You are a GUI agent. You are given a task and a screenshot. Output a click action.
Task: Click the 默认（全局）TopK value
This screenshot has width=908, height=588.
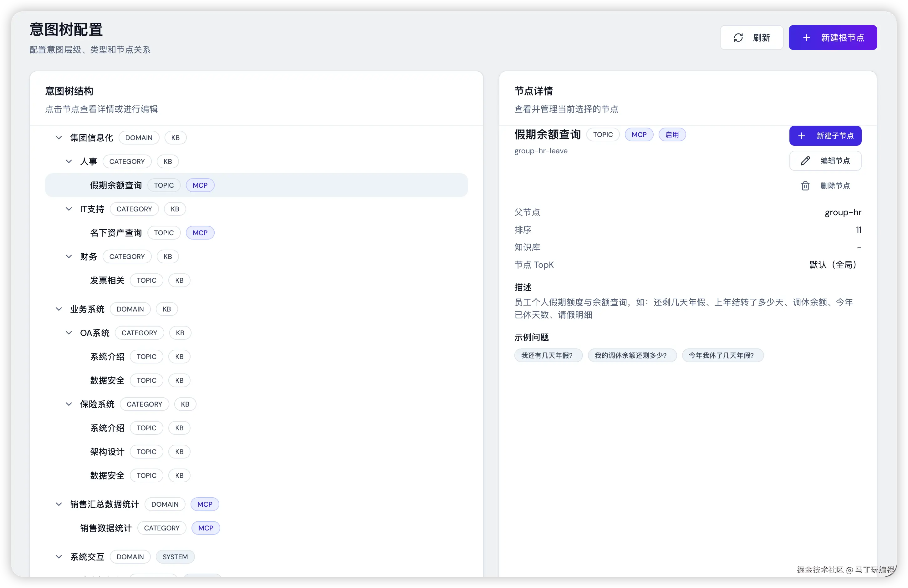(835, 265)
